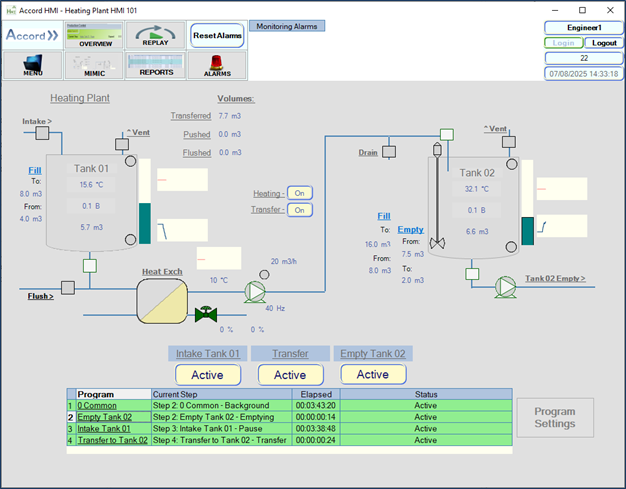Select the transfer pump symbol
Image resolution: width=626 pixels, height=489 pixels.
[255, 292]
